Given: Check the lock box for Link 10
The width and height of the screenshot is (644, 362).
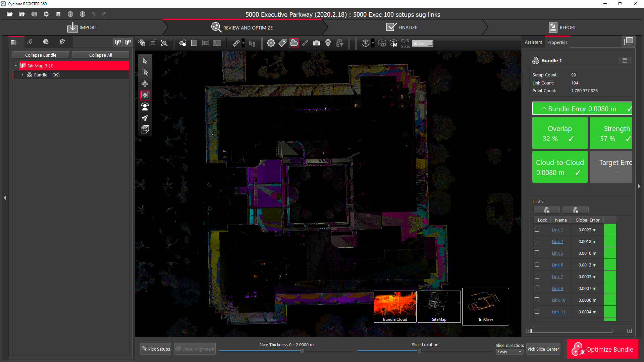Looking at the screenshot, I should [x=537, y=300].
